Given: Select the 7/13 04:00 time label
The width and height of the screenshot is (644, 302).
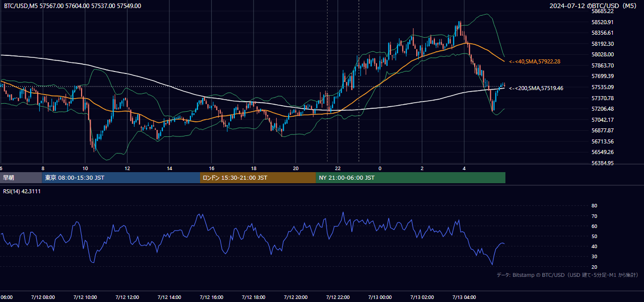Looking at the screenshot, I should 464,297.
